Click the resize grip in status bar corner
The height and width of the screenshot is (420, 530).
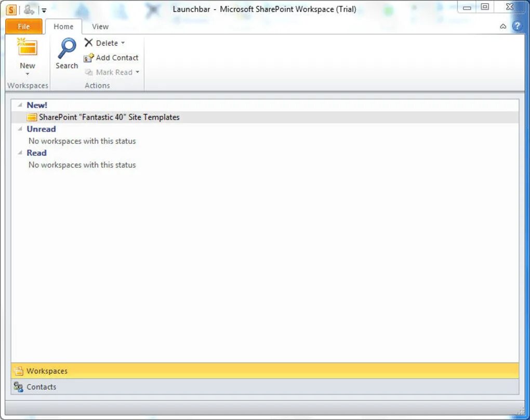(x=521, y=411)
